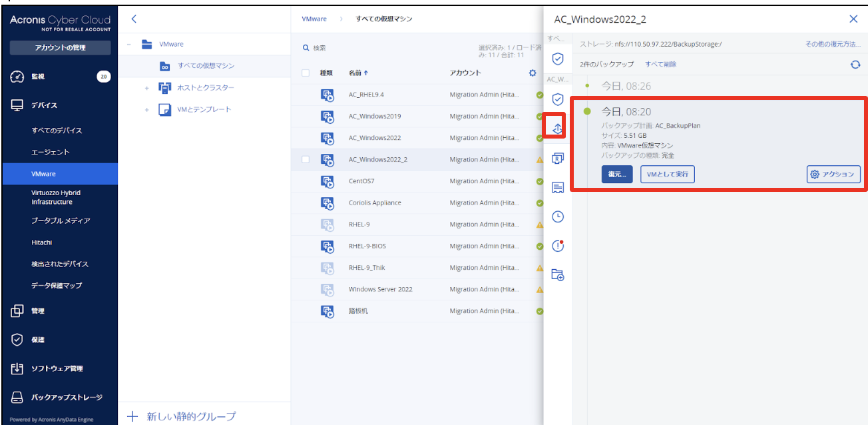The width and height of the screenshot is (868, 425).
Task: Open the 保護 shield icon in sidebar
Action: (18, 340)
